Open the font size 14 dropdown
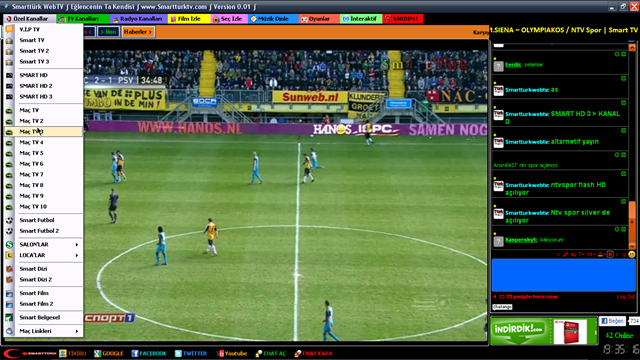The image size is (640, 360). tap(591, 254)
